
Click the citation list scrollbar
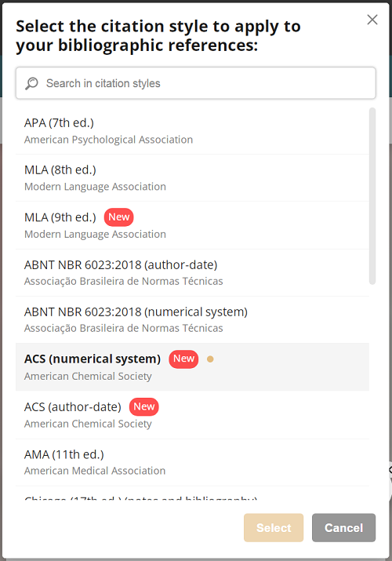click(x=372, y=196)
